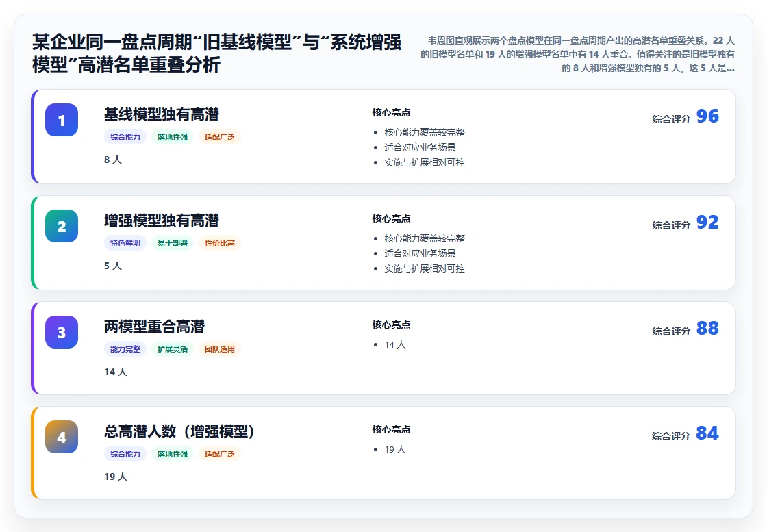This screenshot has height=532, width=767.
Task: Click 核心能力覆盖较完整 bullet in 增强模型 card
Action: tap(425, 239)
